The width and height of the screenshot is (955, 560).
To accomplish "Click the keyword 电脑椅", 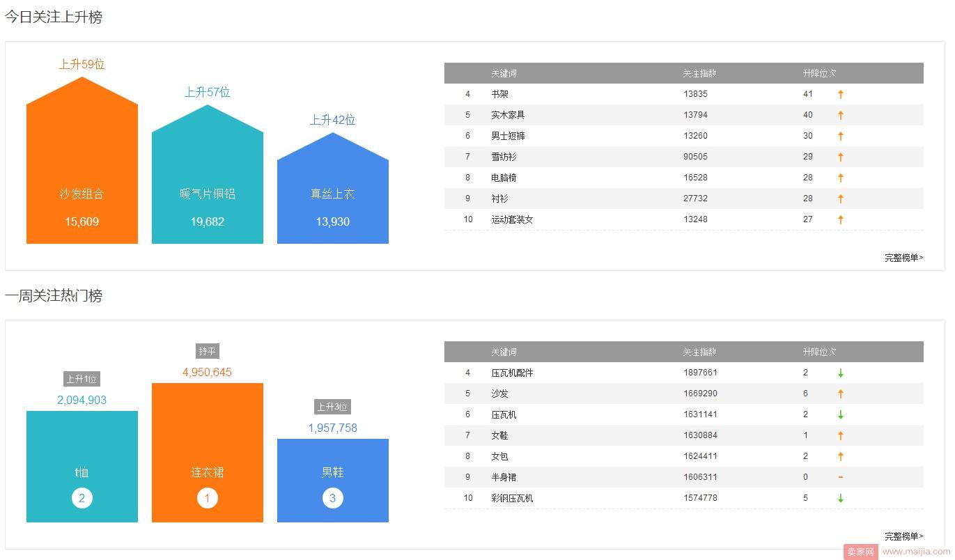I will [504, 178].
